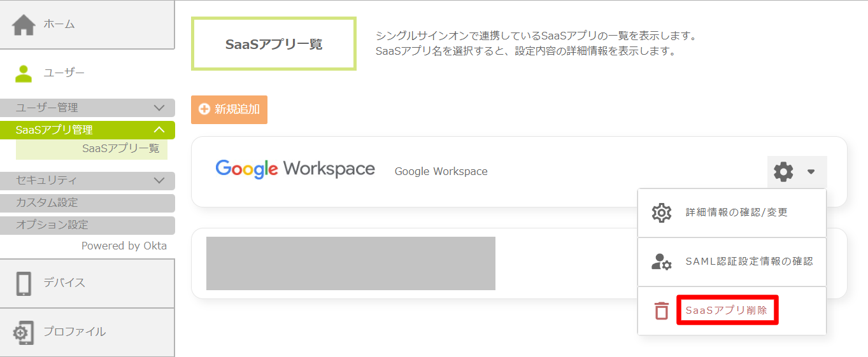868x357 pixels.
Task: Click the Google Workspace gear icon
Action: tap(783, 172)
